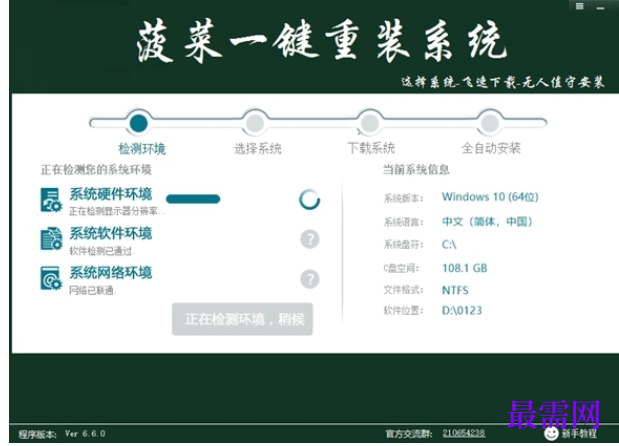Image resolution: width=619 pixels, height=446 pixels.
Task: Open the official group number 210854238 link
Action: (x=464, y=433)
